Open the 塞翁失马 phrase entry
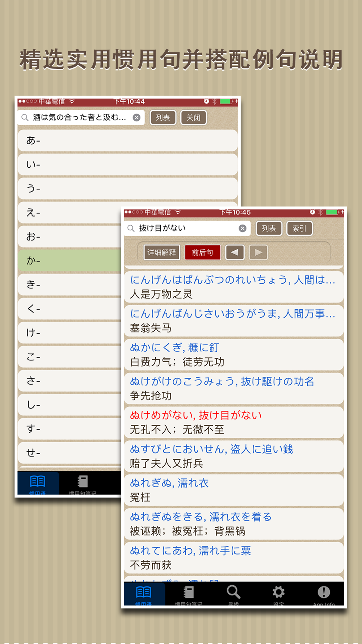Viewport: 362px width, 644px height. click(x=234, y=321)
